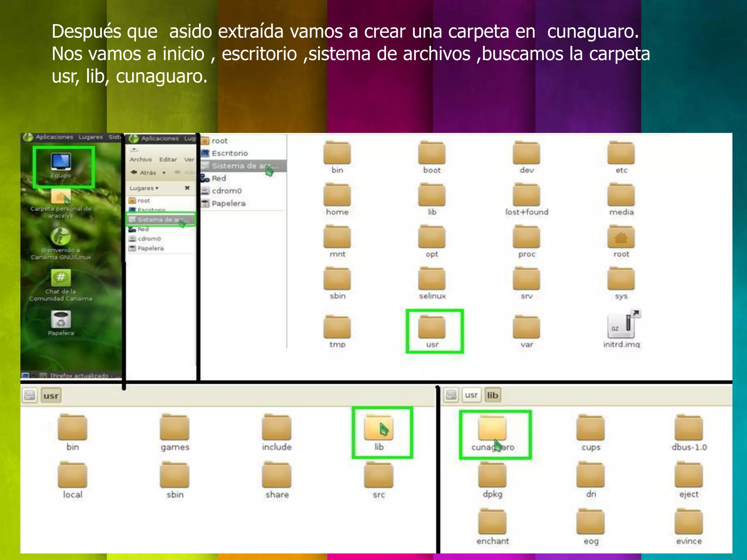Open the enchant folder
This screenshot has width=747, height=560.
tap(492, 527)
